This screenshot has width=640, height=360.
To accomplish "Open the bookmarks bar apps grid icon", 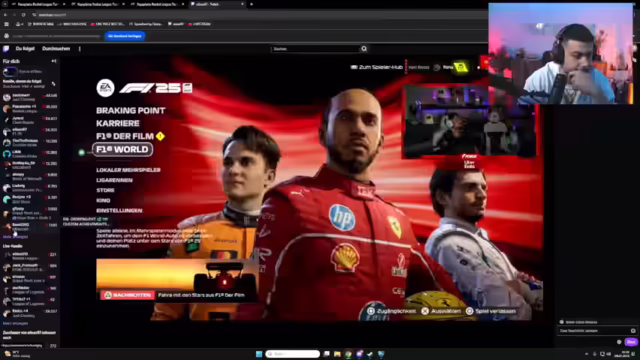I will (x=7, y=24).
